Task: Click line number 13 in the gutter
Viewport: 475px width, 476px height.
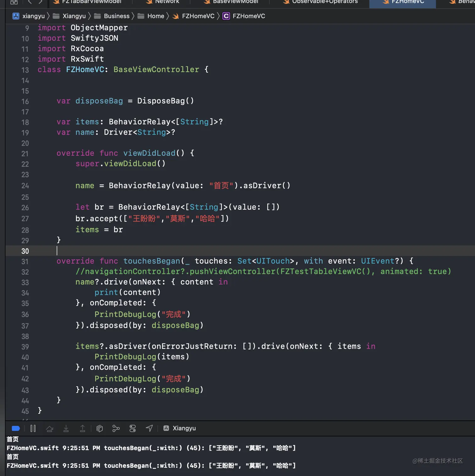Action: [x=25, y=70]
